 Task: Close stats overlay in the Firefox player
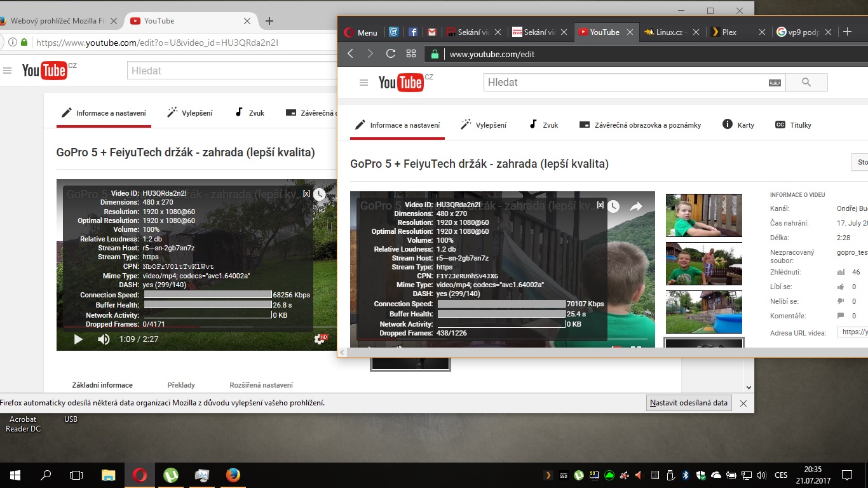pyautogui.click(x=306, y=194)
